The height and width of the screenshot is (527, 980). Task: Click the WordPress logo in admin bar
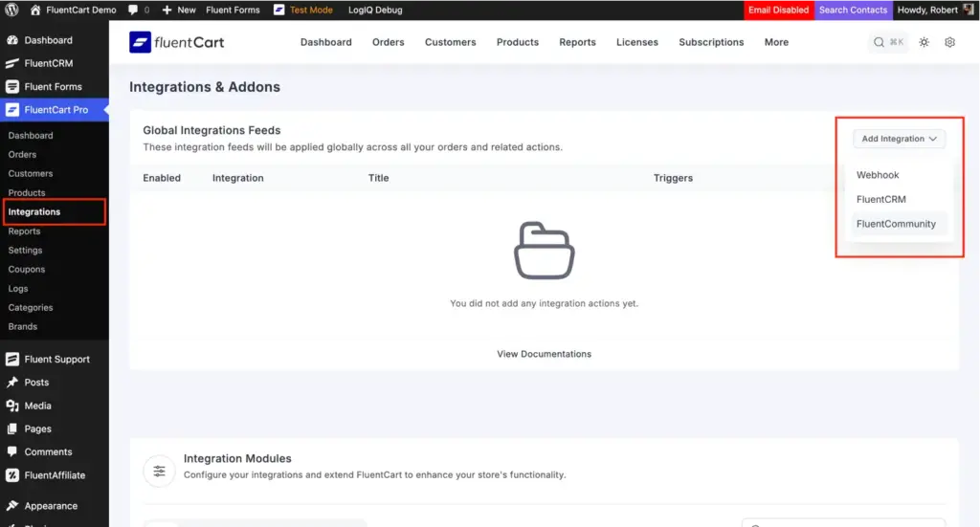coord(11,10)
